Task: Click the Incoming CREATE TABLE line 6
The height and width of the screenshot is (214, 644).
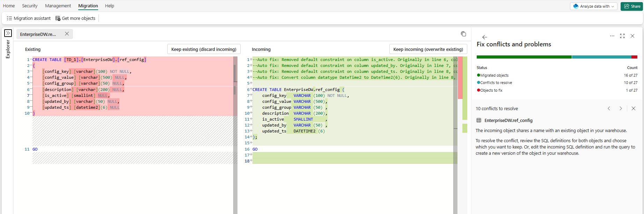Action: pyautogui.click(x=298, y=90)
